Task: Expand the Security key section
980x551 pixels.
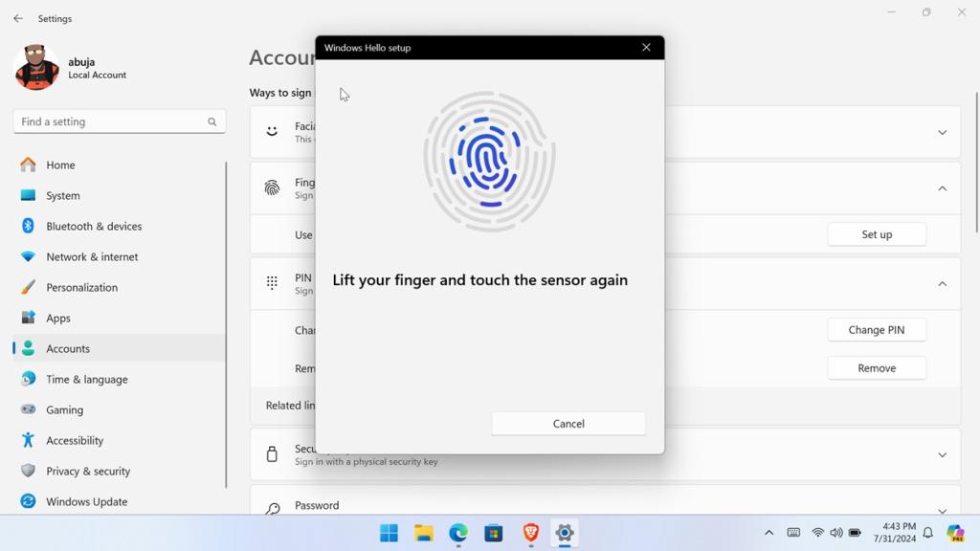Action: [942, 453]
